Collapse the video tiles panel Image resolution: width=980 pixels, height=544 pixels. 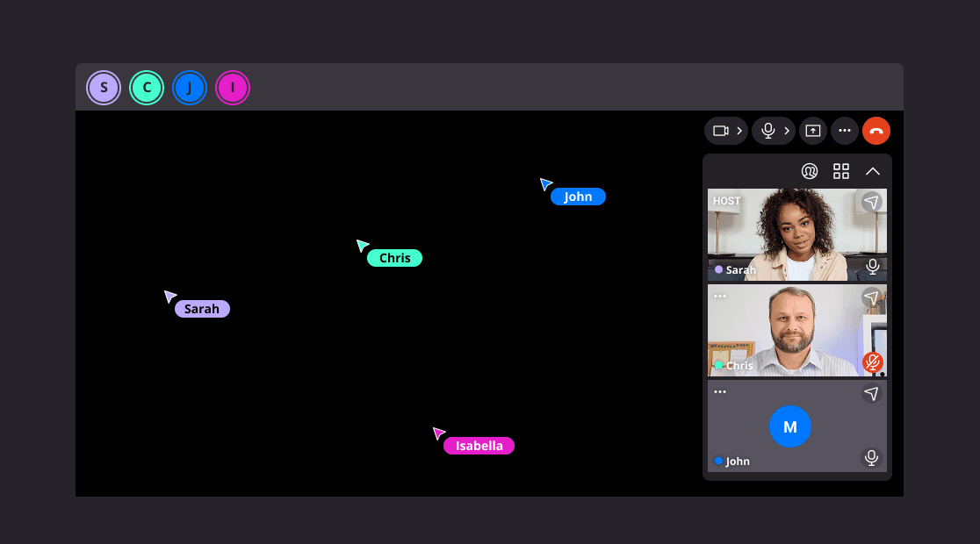[x=873, y=171]
